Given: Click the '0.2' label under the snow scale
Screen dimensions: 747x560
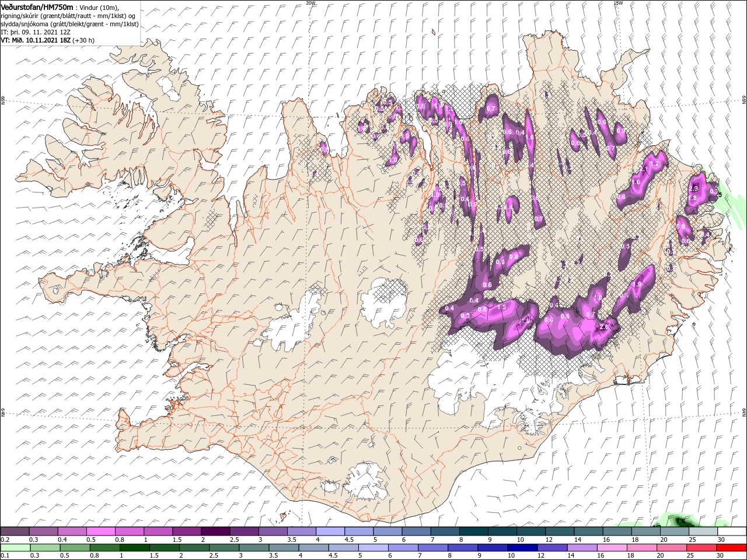Looking at the screenshot, I should [4, 540].
